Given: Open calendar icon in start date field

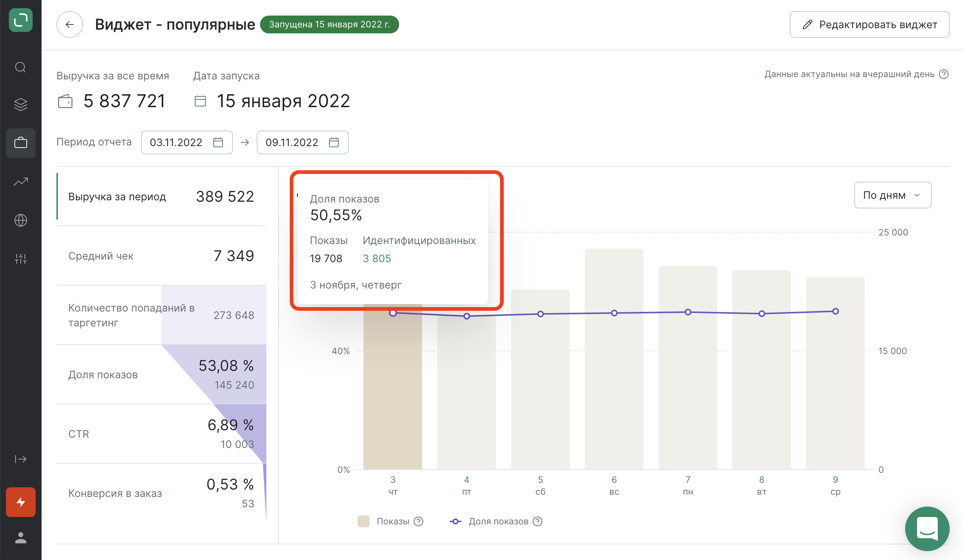Looking at the screenshot, I should point(218,142).
